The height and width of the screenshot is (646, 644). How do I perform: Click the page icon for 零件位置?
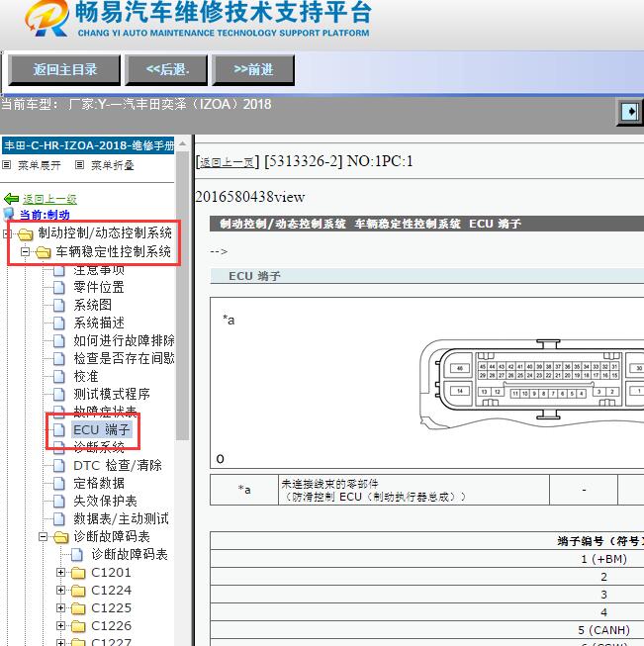[59, 287]
